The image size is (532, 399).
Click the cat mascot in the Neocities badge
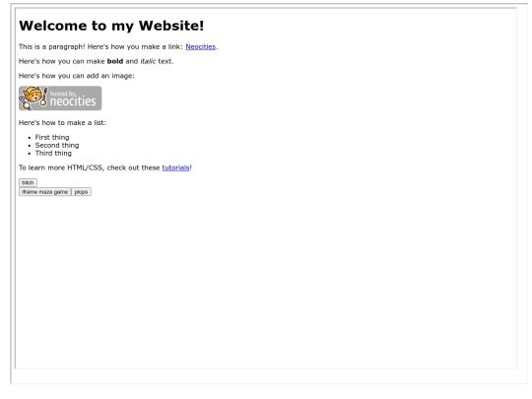pyautogui.click(x=33, y=98)
